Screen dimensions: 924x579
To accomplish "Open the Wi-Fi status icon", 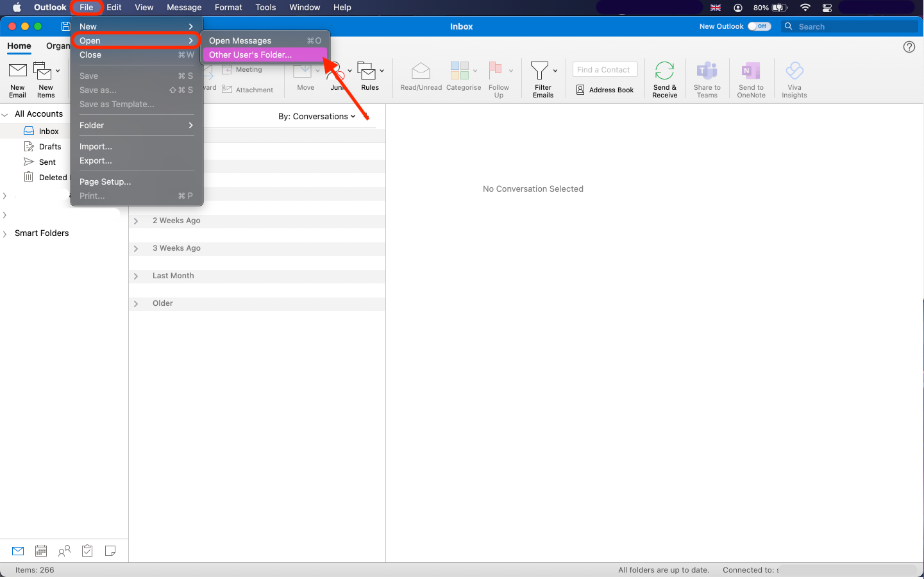I will 805,8.
